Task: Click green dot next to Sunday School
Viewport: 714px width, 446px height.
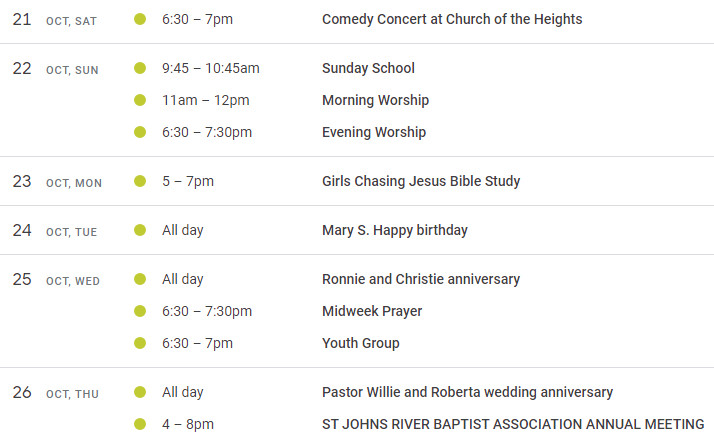Action: 140,68
